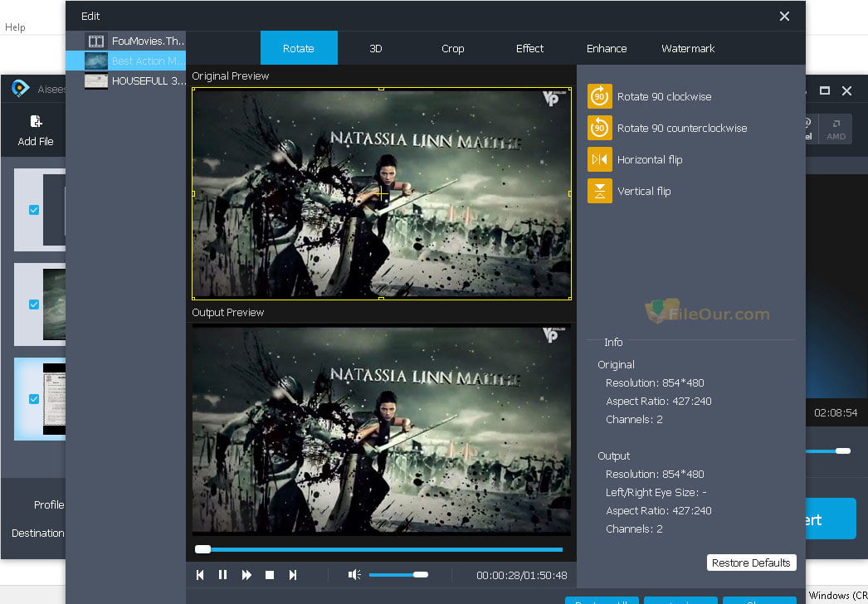Image resolution: width=868 pixels, height=604 pixels.
Task: Skip to next frame button
Action: click(x=293, y=575)
